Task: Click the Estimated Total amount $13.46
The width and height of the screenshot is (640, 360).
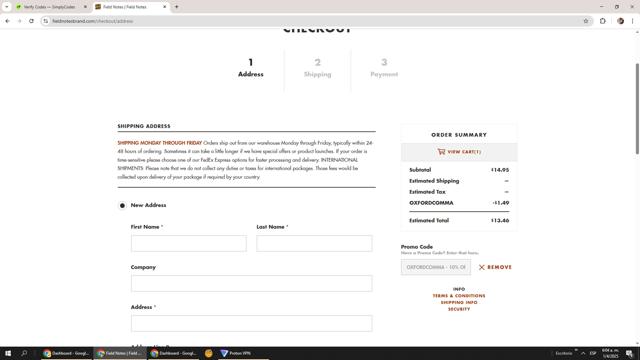Action: tap(500, 220)
